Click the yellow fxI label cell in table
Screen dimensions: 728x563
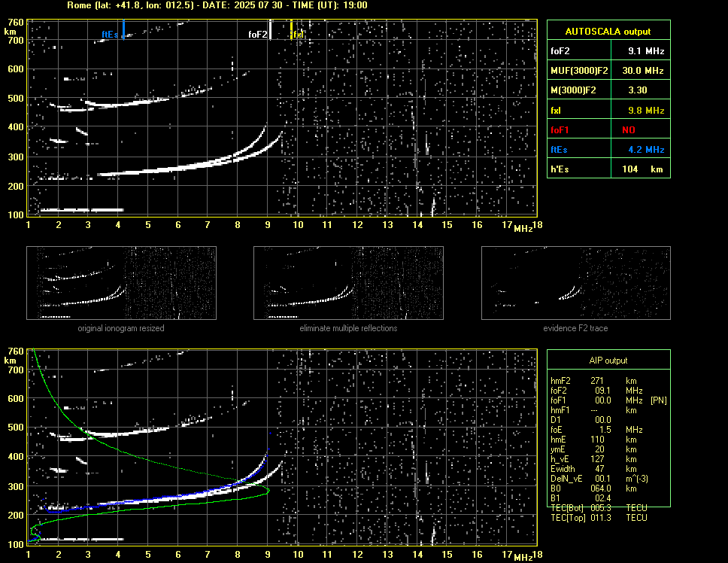[x=579, y=110]
